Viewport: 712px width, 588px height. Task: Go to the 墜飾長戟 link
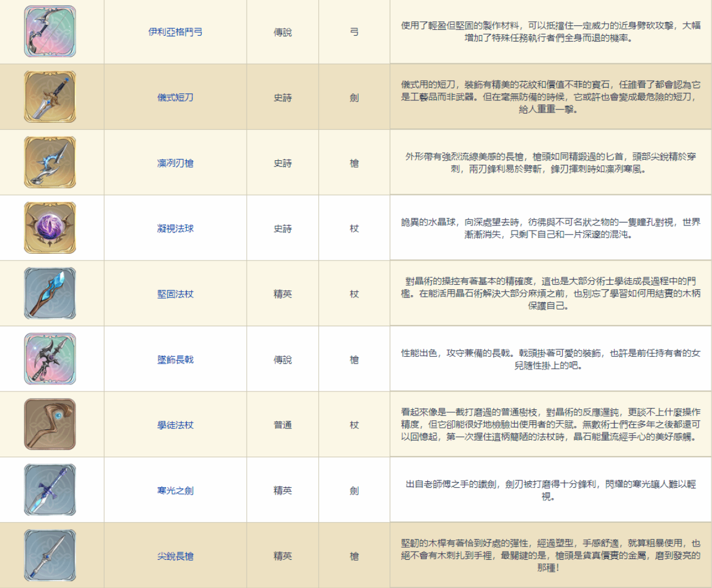175,360
